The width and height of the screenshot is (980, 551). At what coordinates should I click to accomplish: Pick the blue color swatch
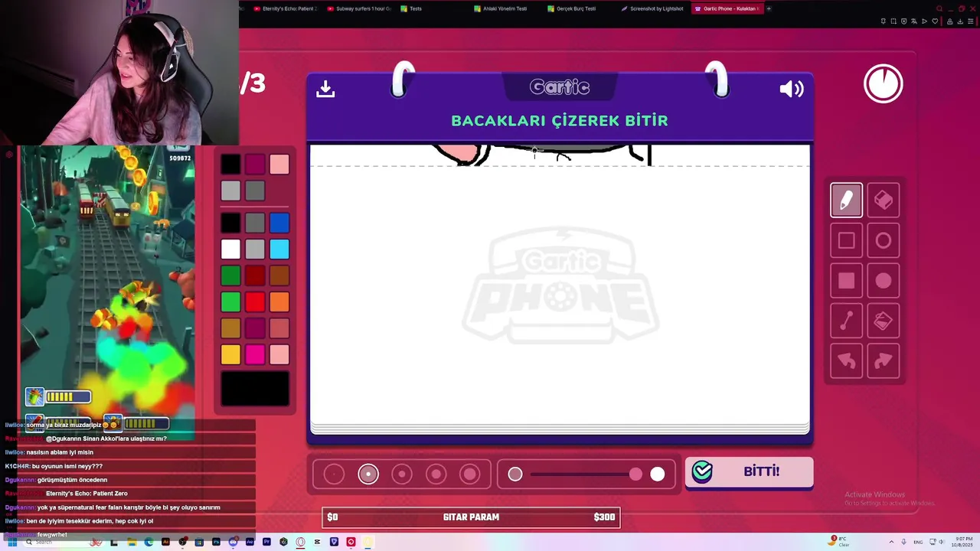pyautogui.click(x=279, y=223)
